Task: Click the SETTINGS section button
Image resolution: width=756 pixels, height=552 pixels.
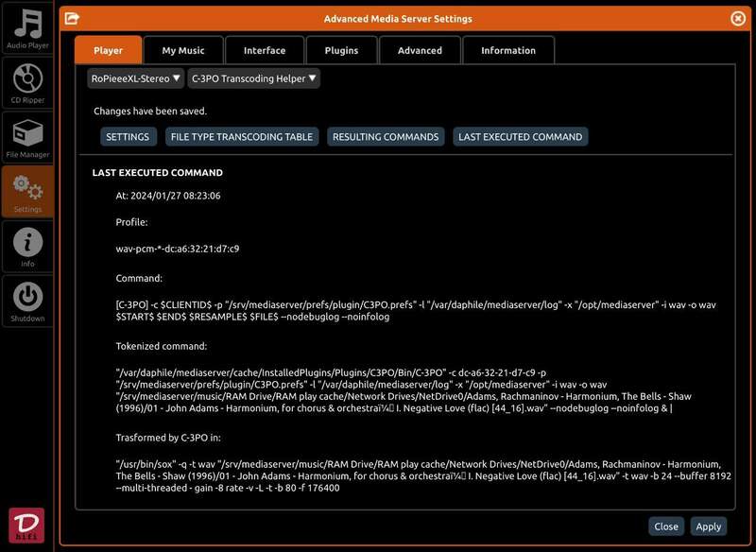Action: (128, 137)
